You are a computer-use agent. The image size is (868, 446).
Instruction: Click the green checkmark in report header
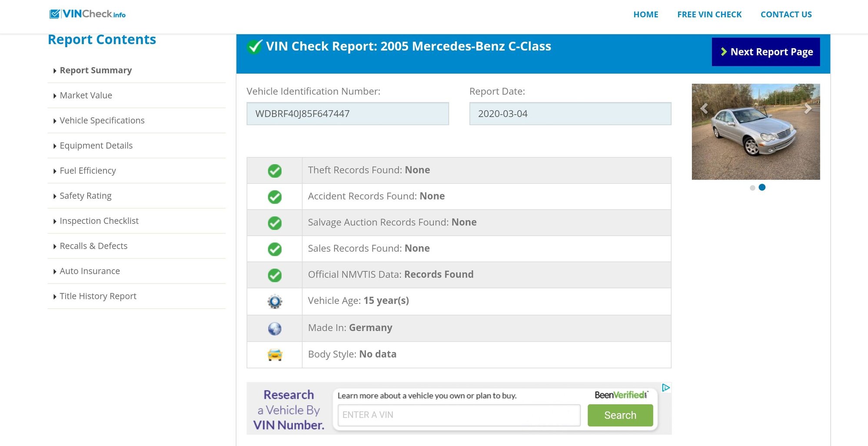[x=254, y=46]
